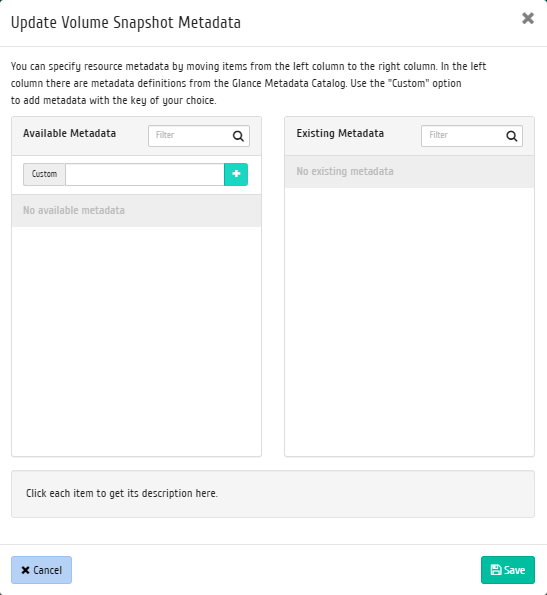Click the Custom label addon
Viewport: 547px width, 595px height.
click(44, 175)
